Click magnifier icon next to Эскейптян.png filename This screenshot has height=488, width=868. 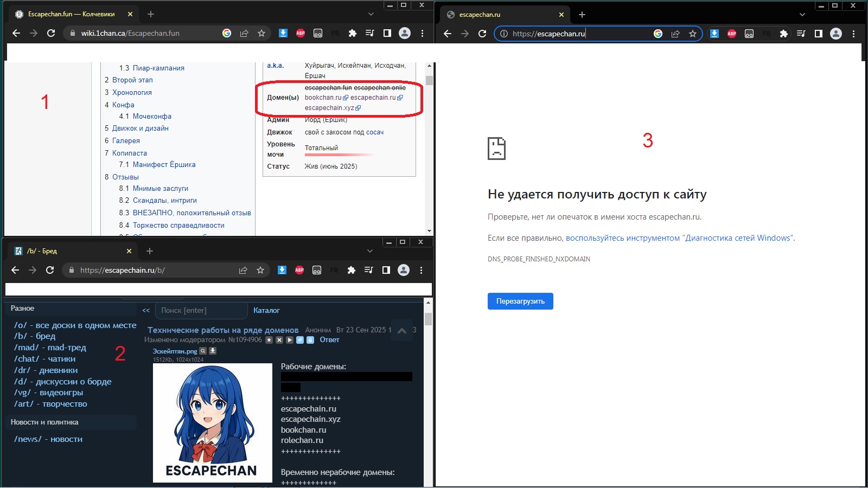203,351
